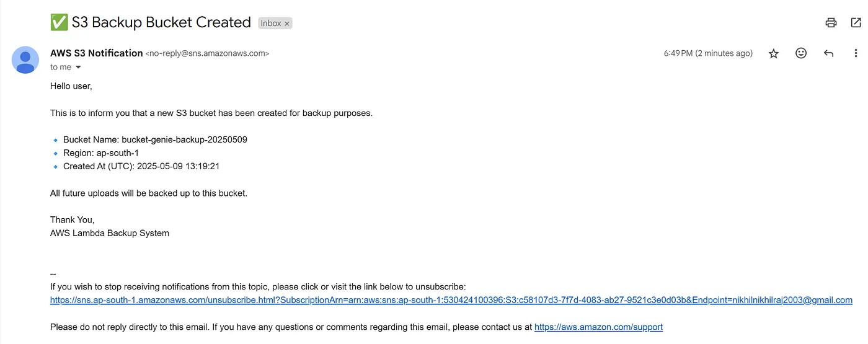This screenshot has width=868, height=344.
Task: Open the three-dot More options menu
Action: click(856, 53)
